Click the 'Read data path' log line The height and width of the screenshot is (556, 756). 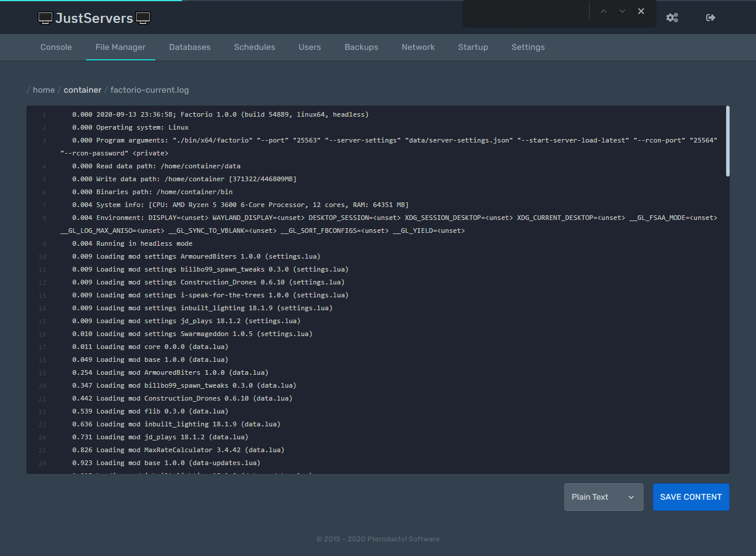(156, 166)
